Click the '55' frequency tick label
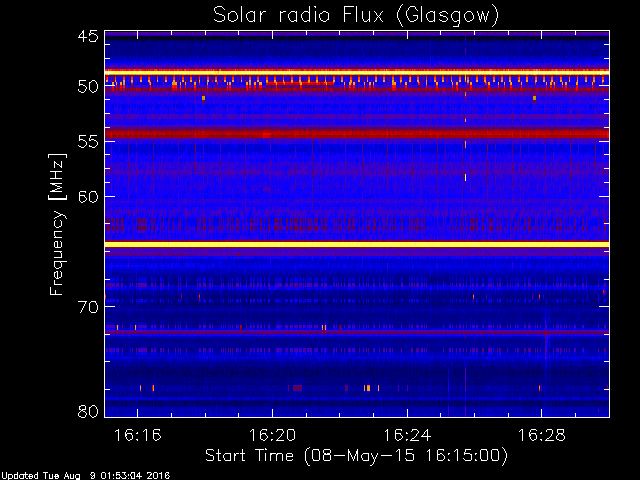The height and width of the screenshot is (480, 640). click(88, 142)
